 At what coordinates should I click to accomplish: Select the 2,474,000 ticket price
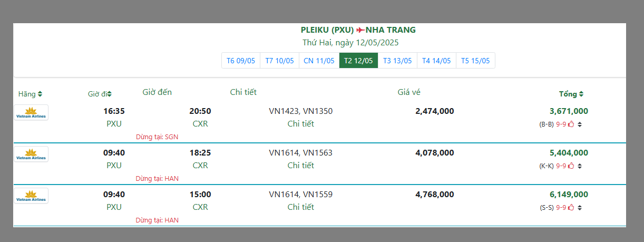(434, 111)
